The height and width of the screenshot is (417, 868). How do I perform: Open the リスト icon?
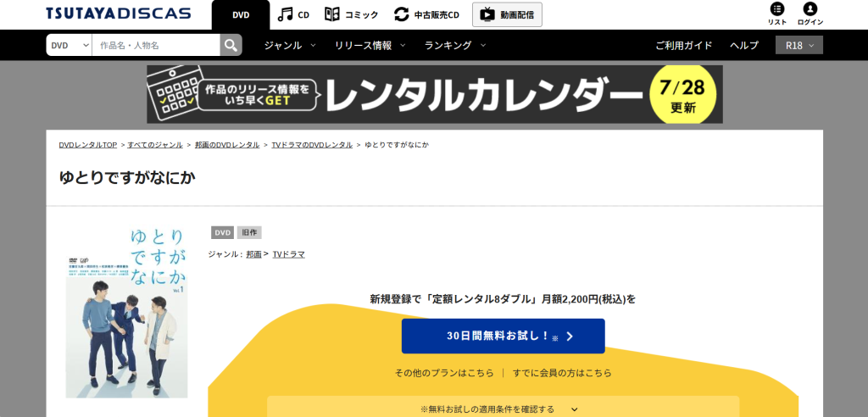coord(777,14)
